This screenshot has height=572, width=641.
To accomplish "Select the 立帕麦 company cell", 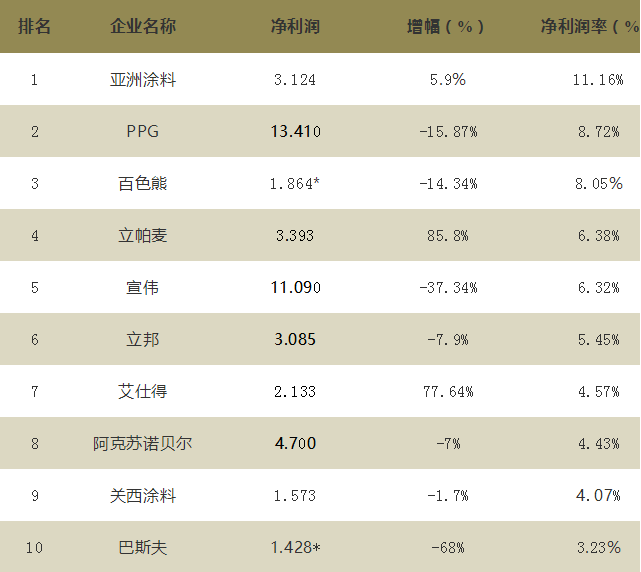I will point(142,236).
